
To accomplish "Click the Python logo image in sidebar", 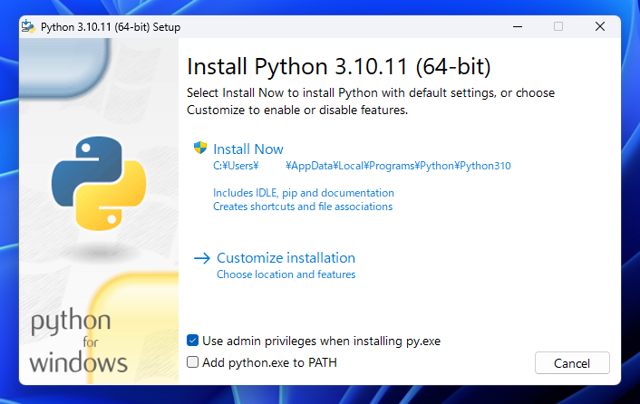I will pos(99,183).
